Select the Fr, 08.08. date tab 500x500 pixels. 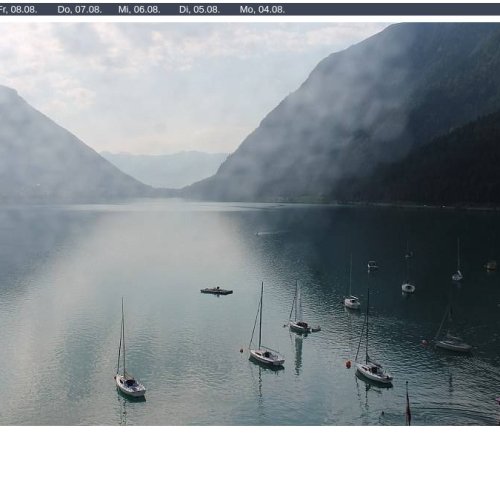18,10
